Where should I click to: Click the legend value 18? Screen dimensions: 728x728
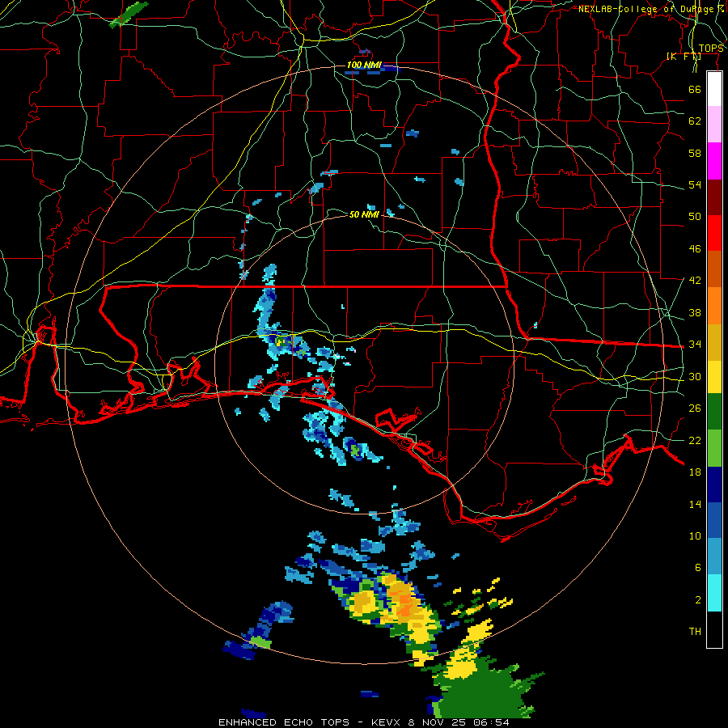click(695, 472)
